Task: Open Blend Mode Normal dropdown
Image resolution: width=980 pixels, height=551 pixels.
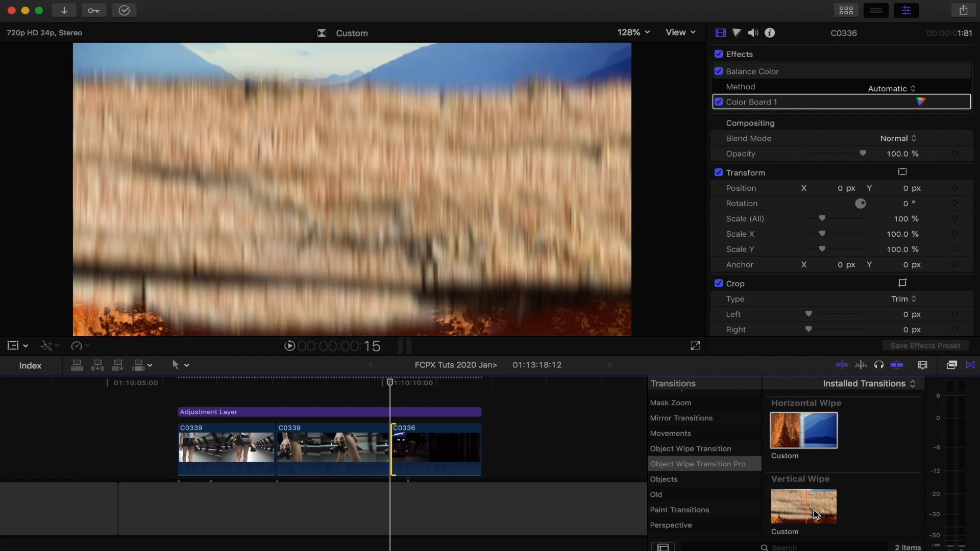Action: point(898,138)
